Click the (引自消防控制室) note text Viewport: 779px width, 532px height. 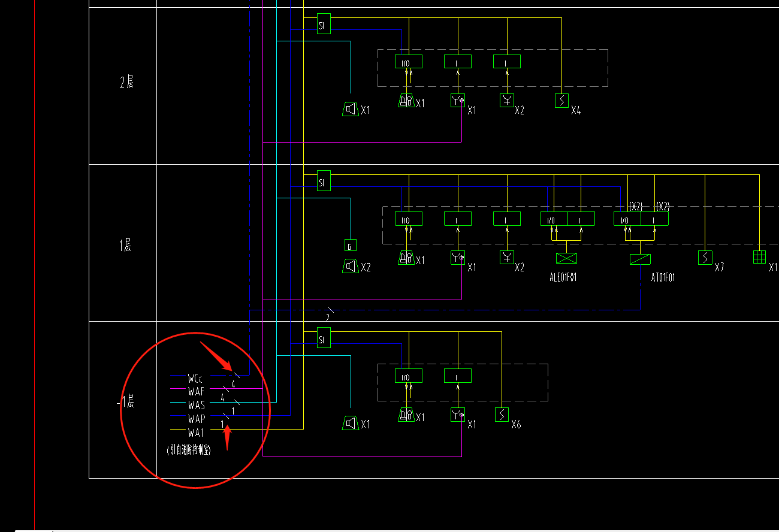click(189, 450)
